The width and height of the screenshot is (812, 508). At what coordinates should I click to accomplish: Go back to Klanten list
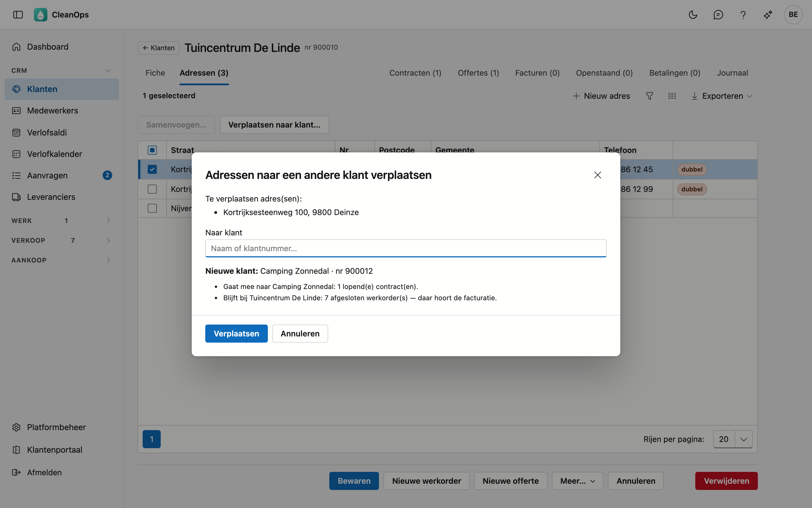point(158,48)
